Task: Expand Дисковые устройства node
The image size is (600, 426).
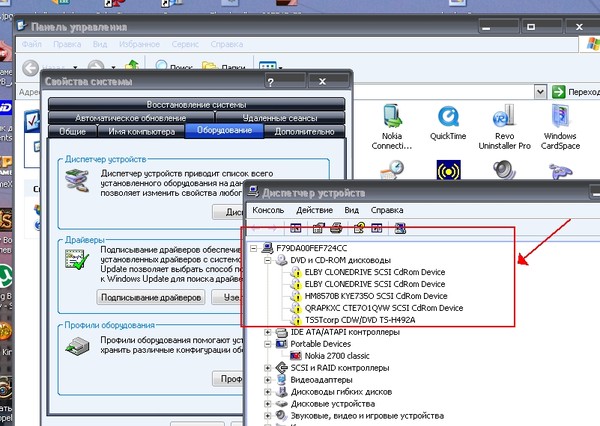Action: point(267,404)
